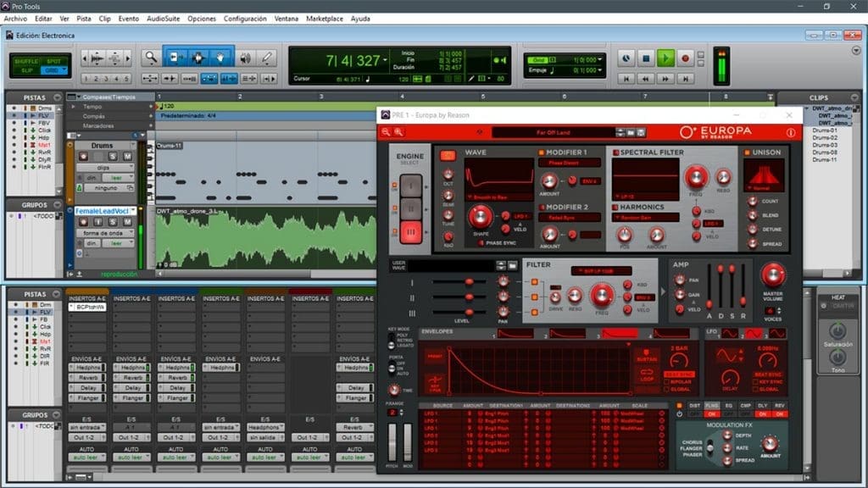Open the 'forma de onda' view selector

click(104, 232)
